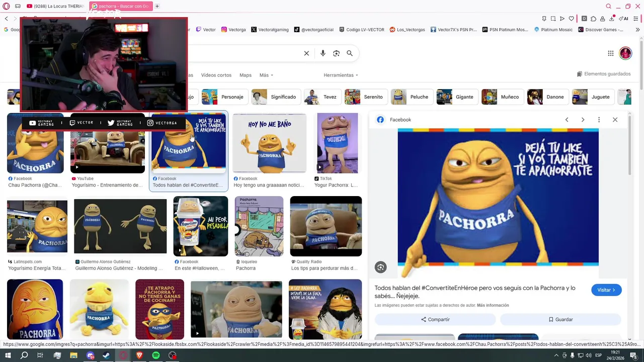Switch to the La Locura THERIAN browser tab
This screenshot has width=644, height=362.
coord(55,6)
